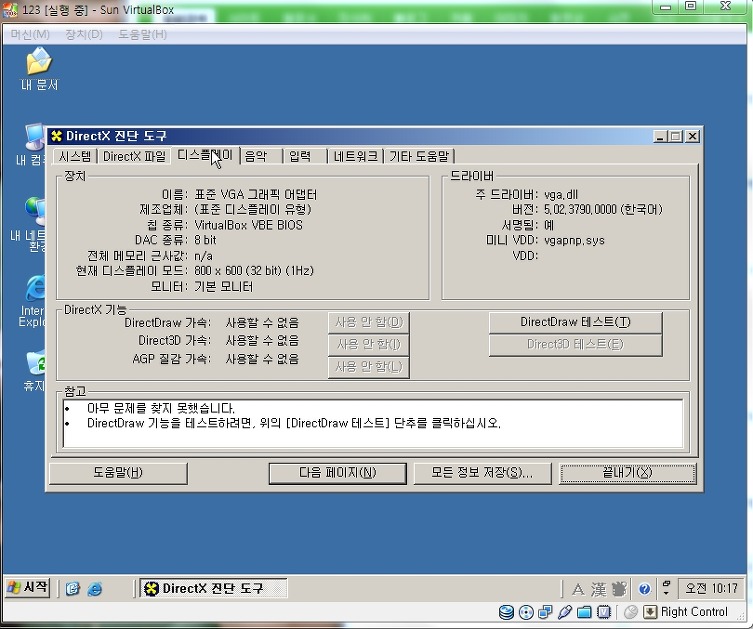The height and width of the screenshot is (629, 753).
Task: Click the note 아무 문제를 찾지 못했습니다
Action: coord(160,409)
